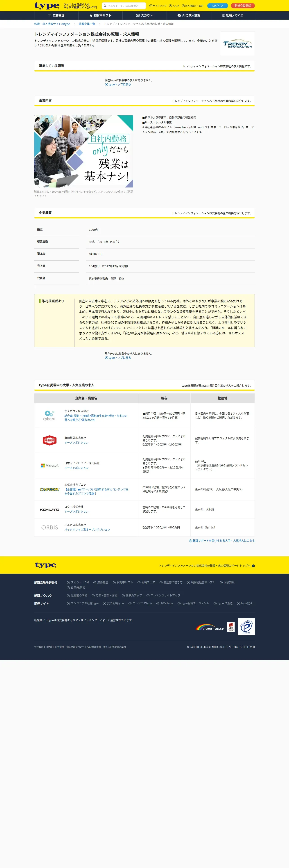Click the JPX PRIME badge

tap(231, 627)
